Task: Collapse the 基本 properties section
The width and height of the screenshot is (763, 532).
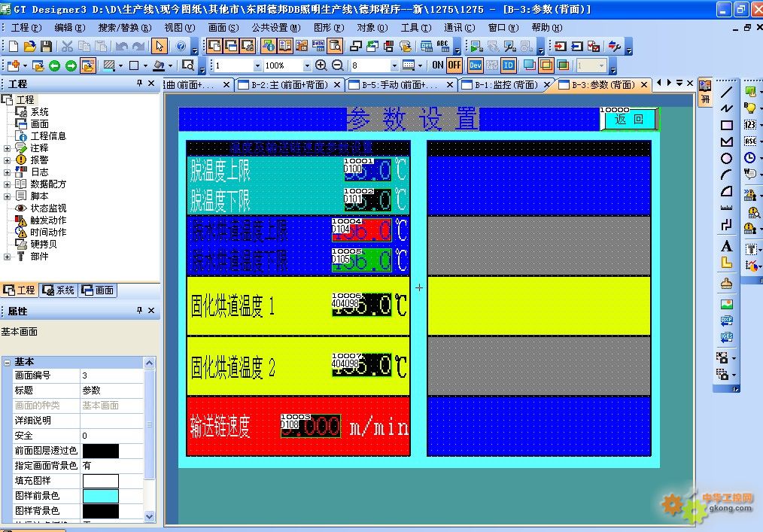Action: click(x=8, y=362)
